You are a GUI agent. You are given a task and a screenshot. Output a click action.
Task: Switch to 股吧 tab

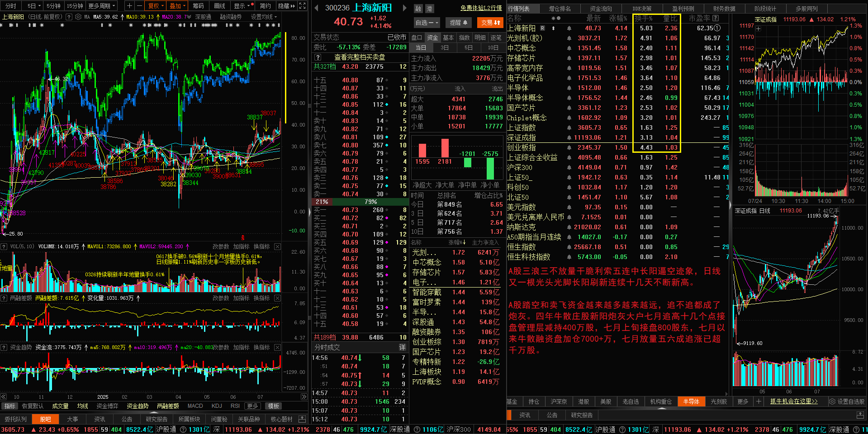(46, 419)
